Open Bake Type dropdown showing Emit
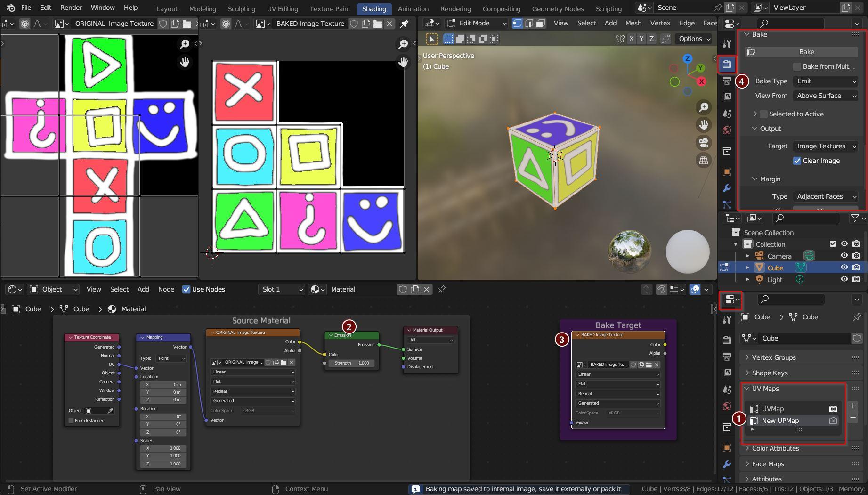 (x=826, y=81)
